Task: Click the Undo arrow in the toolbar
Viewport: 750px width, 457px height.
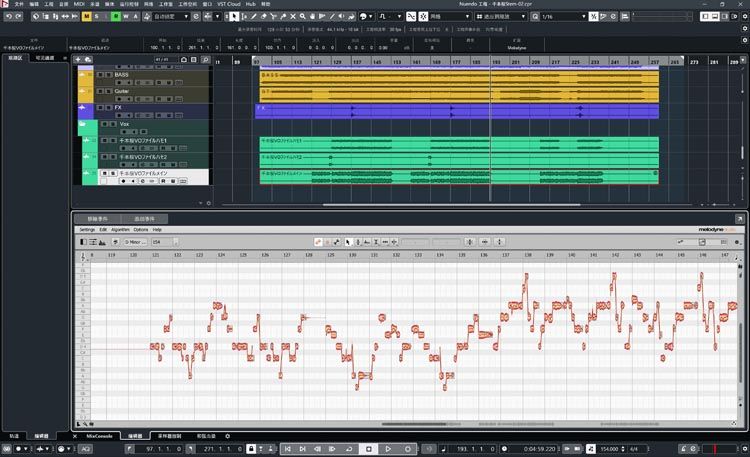Action: (9, 16)
